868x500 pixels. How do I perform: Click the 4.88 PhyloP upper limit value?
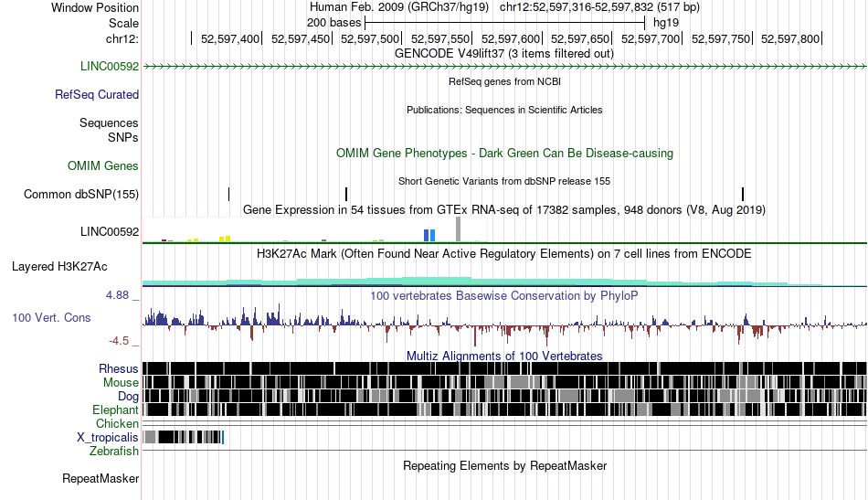coord(117,295)
